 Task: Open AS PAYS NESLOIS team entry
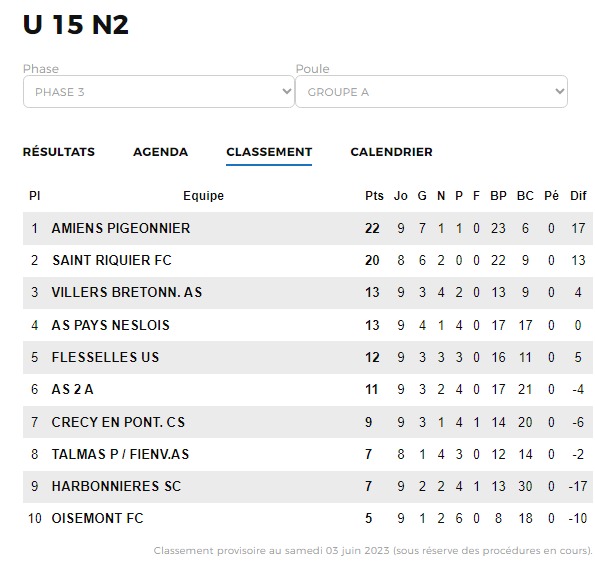[x=110, y=325]
